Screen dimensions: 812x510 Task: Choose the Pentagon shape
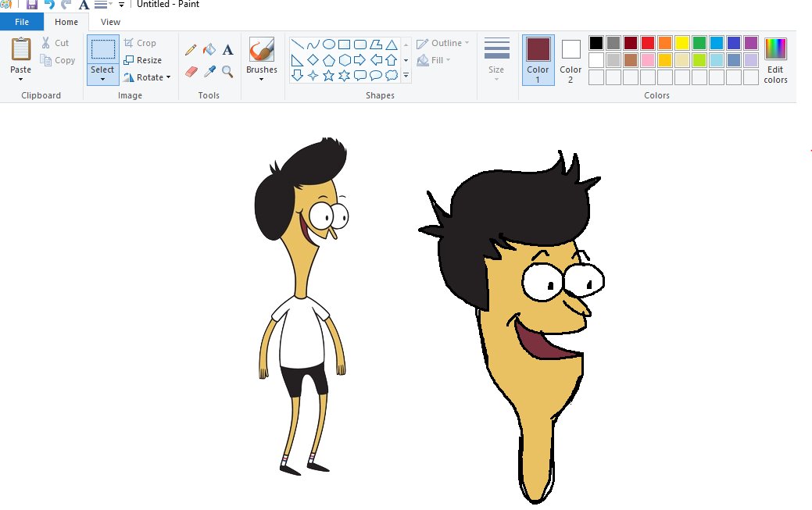(x=329, y=60)
